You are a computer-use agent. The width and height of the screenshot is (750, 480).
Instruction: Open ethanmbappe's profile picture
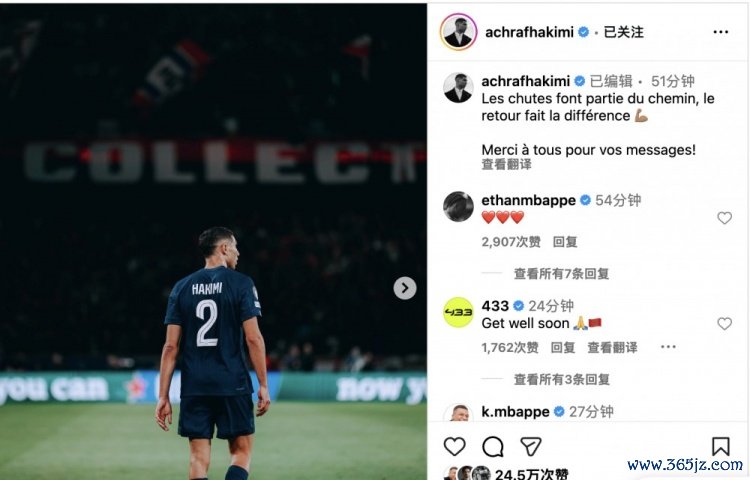pyautogui.click(x=458, y=207)
